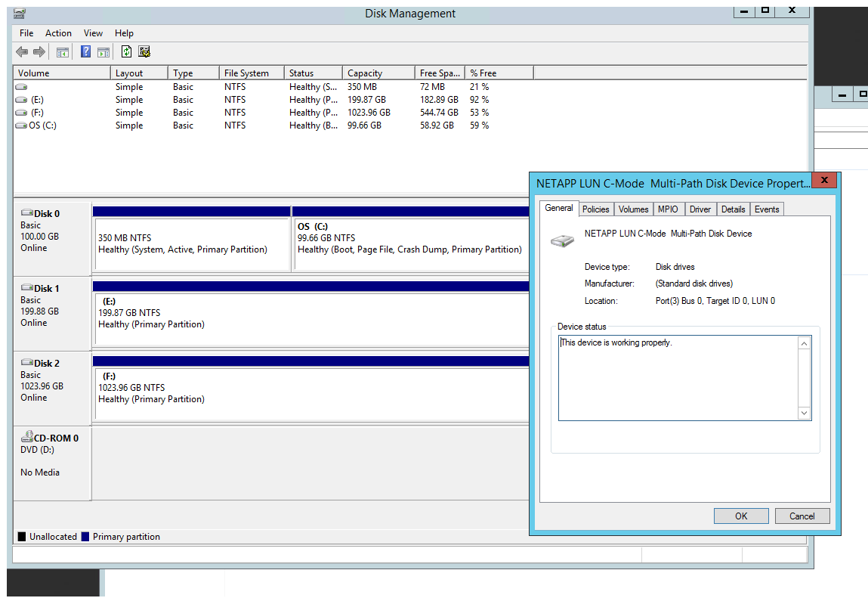Click OK in the properties dialog
Image resolution: width=868 pixels, height=598 pixels.
pyautogui.click(x=741, y=516)
